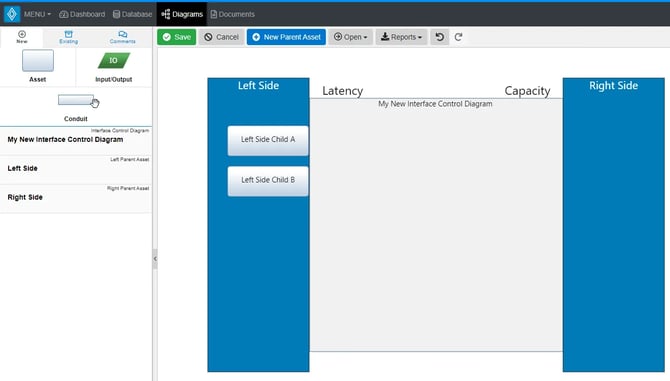Open the Comments sidebar tab
This screenshot has width=670, height=381.
[122, 37]
